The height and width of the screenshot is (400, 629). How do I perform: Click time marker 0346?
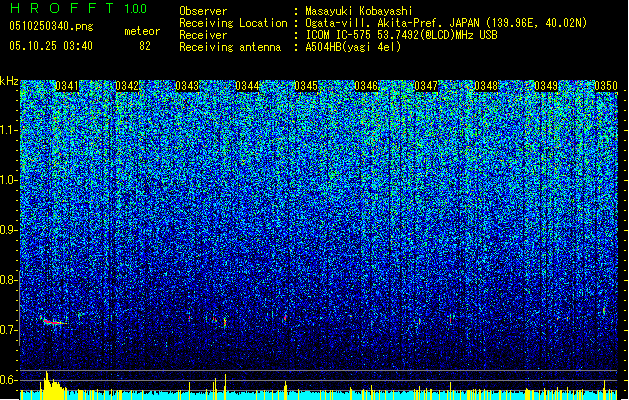[366, 86]
